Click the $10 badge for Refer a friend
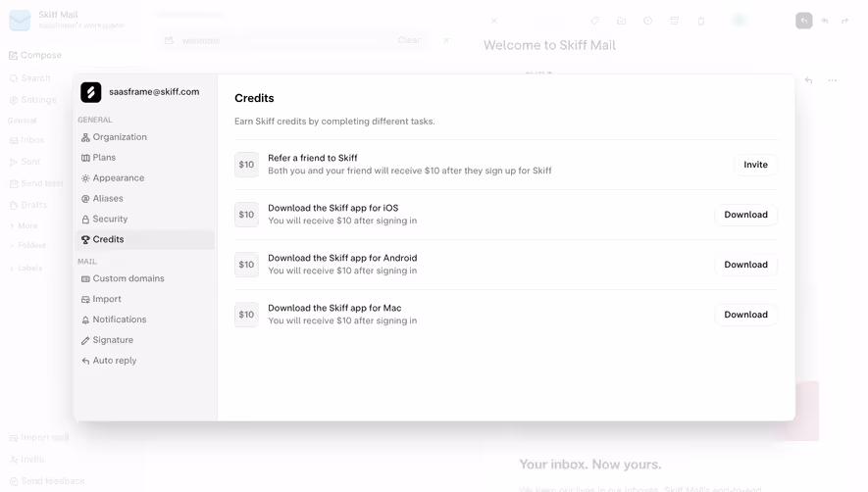Viewport: 868px width, 492px height. click(246, 165)
